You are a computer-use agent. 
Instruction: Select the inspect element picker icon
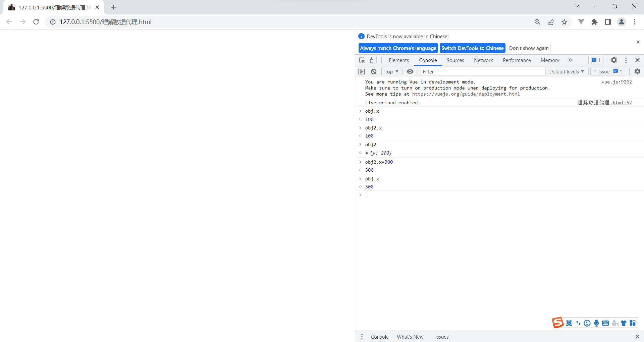(x=362, y=60)
